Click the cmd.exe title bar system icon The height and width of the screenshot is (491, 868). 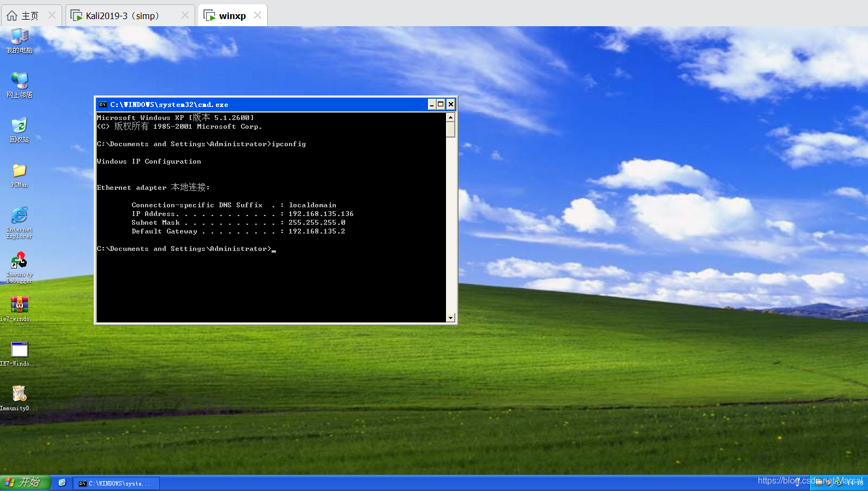click(x=103, y=104)
